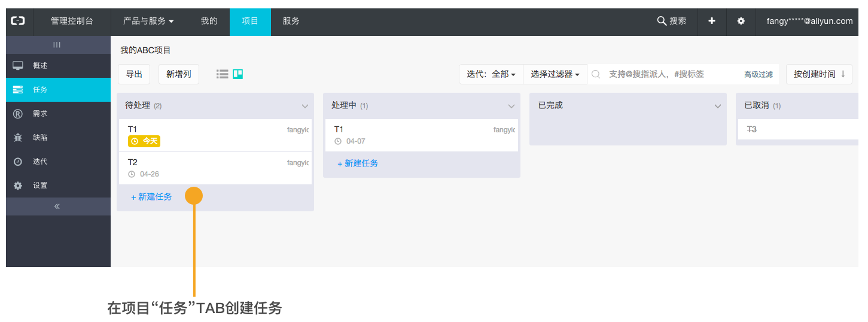Click the 新增列 button
The height and width of the screenshot is (322, 868).
179,74
